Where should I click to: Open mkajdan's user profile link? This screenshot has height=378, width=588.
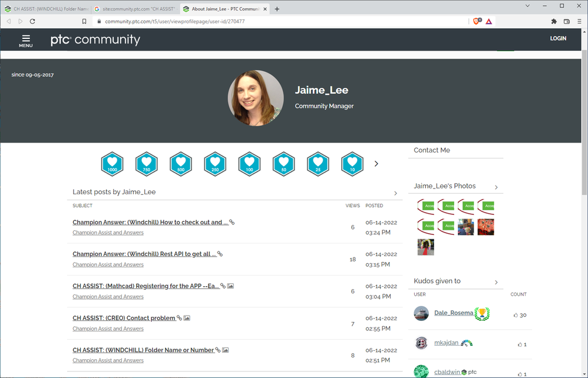446,343
